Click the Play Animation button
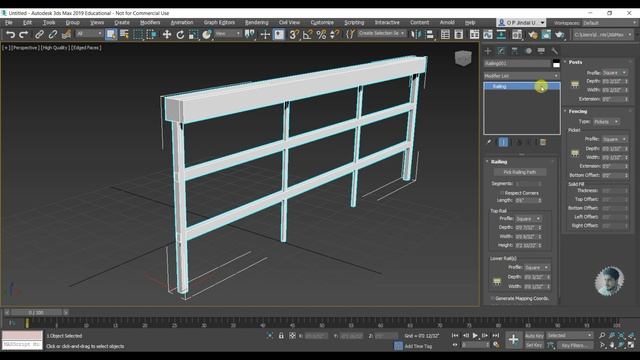 coord(475,336)
